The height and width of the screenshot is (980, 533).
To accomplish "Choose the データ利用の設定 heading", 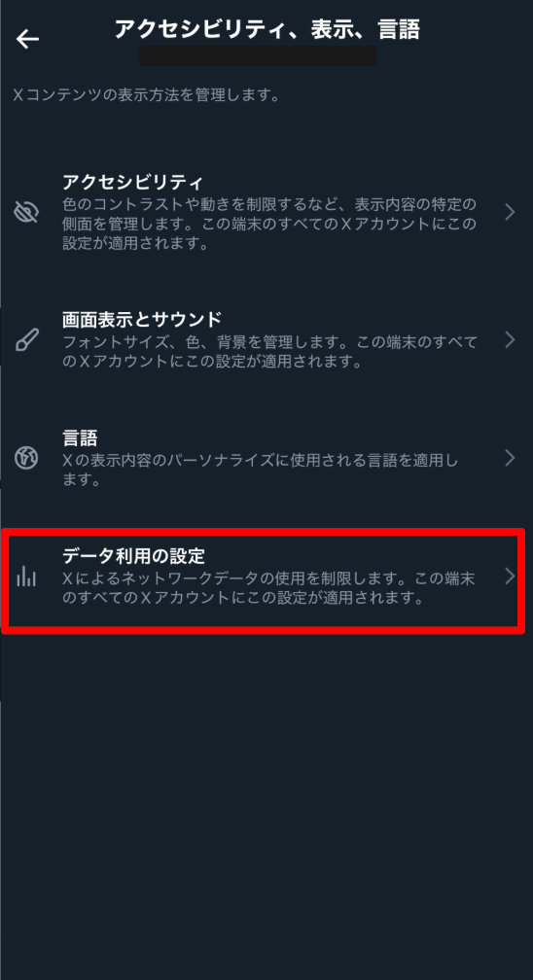I will click(134, 555).
